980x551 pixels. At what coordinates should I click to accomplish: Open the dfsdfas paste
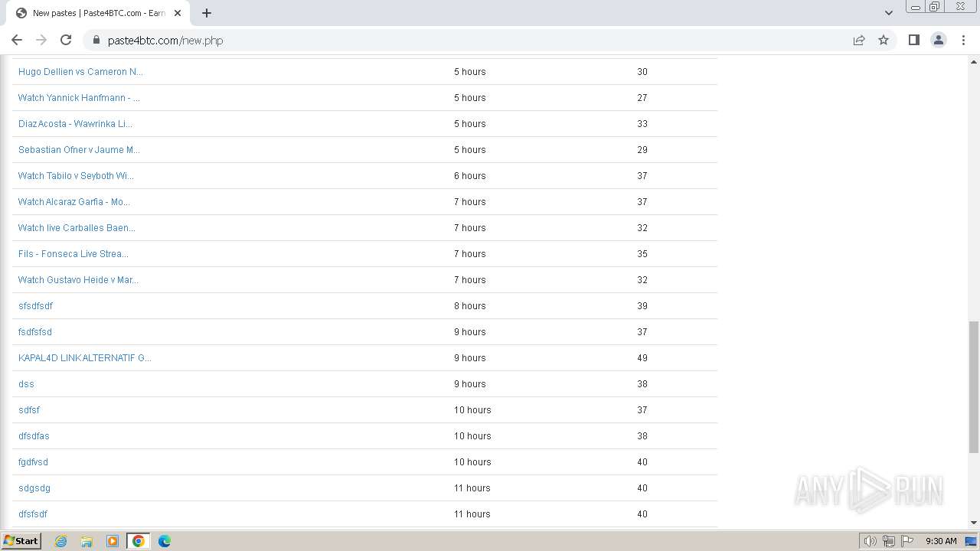pyautogui.click(x=34, y=436)
